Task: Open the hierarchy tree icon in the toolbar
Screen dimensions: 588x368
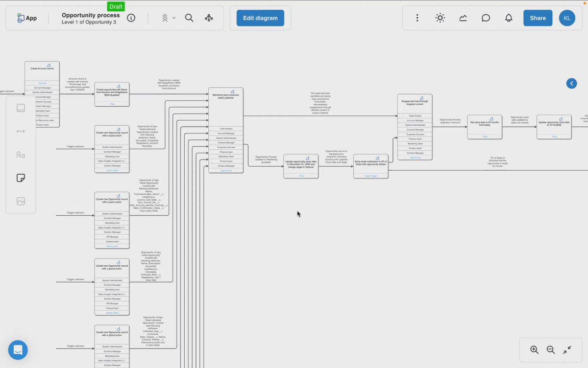Action: click(209, 18)
